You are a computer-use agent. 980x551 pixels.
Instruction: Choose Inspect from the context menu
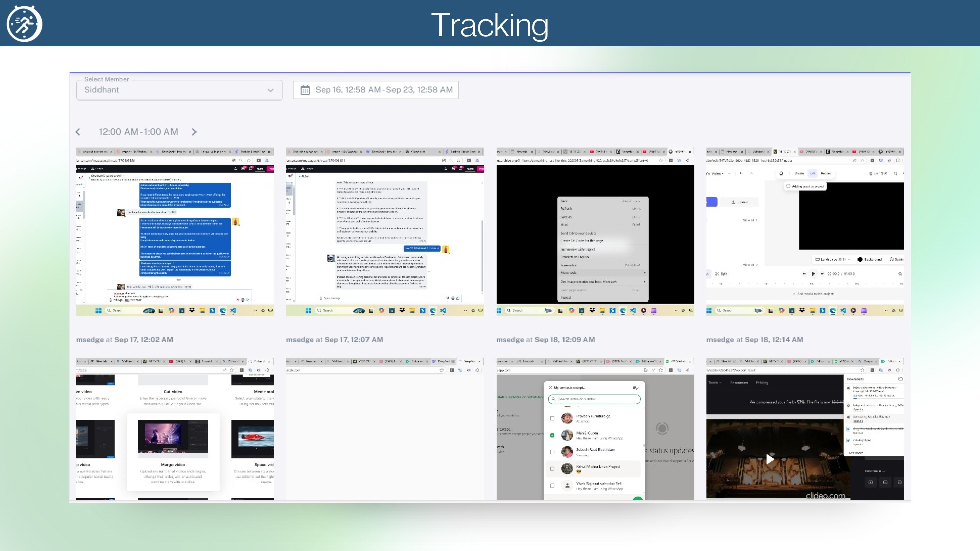coord(566,297)
